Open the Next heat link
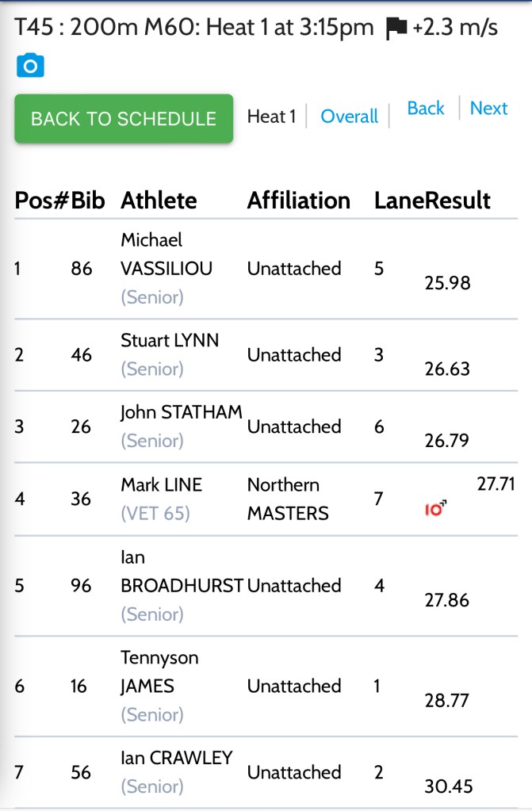 click(488, 109)
